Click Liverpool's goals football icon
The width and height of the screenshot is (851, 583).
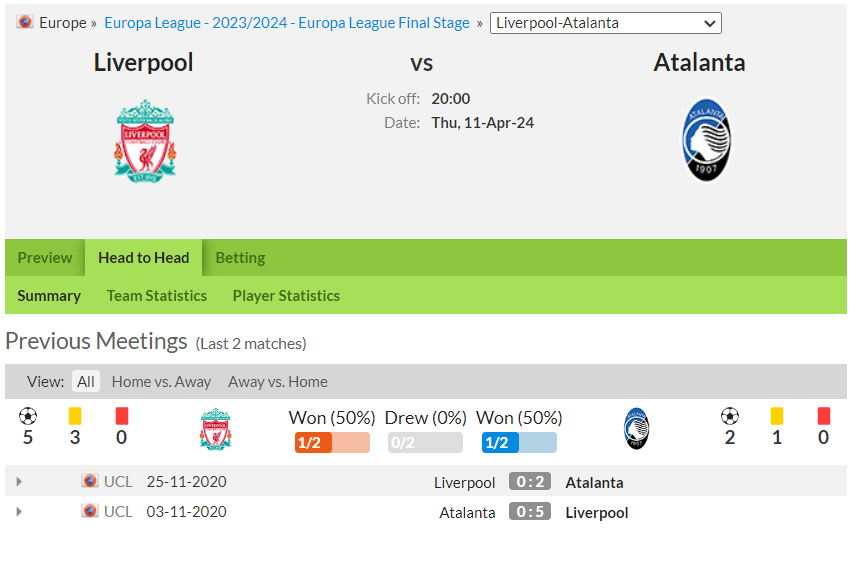point(28,416)
